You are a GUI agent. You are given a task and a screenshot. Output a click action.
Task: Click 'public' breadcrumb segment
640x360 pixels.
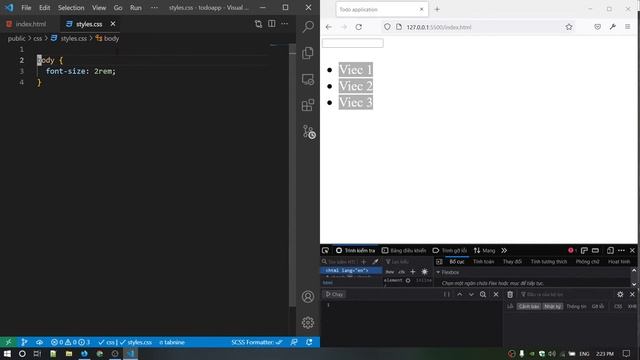point(16,38)
